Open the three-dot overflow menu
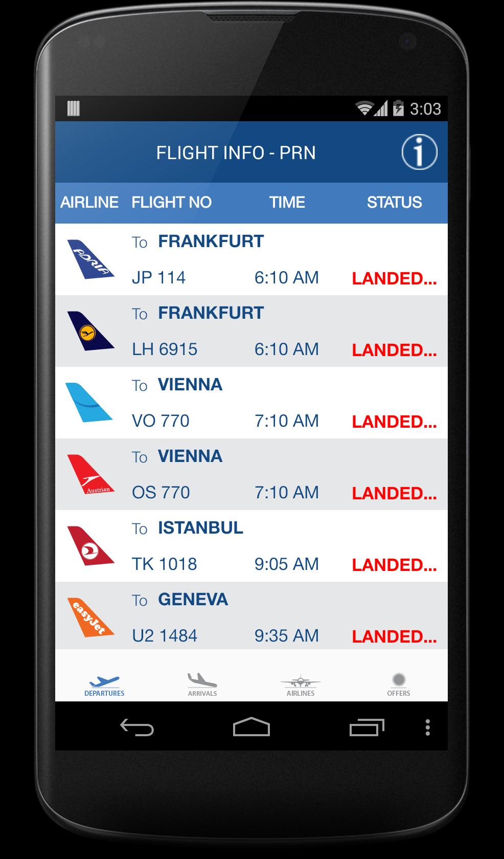This screenshot has height=859, width=504. (427, 727)
